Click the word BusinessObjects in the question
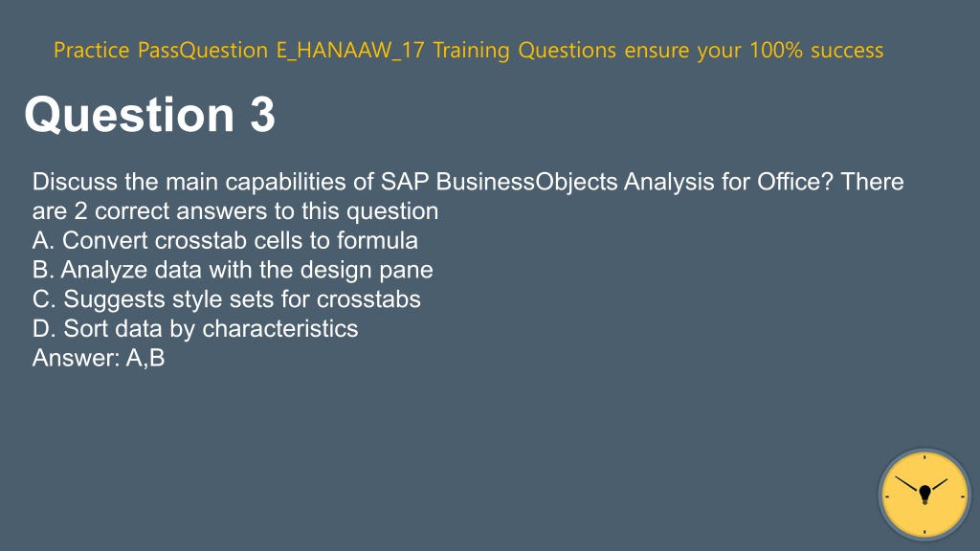 point(527,182)
